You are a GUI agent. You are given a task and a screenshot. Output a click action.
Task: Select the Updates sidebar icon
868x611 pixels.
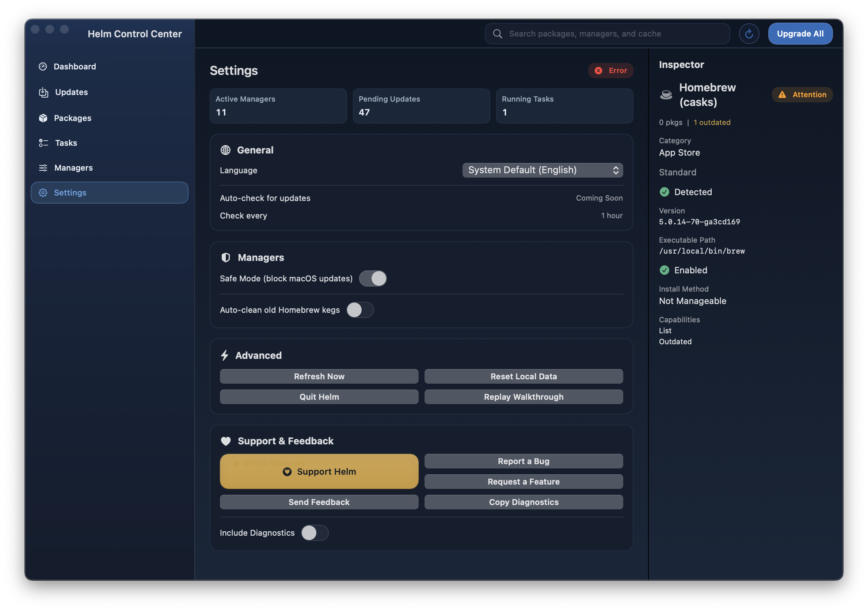click(43, 92)
